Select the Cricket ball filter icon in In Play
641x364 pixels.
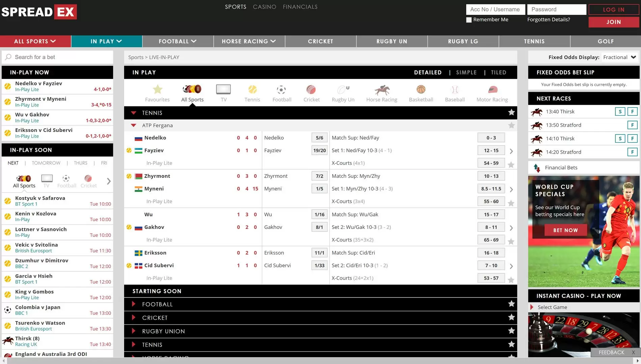(x=311, y=89)
